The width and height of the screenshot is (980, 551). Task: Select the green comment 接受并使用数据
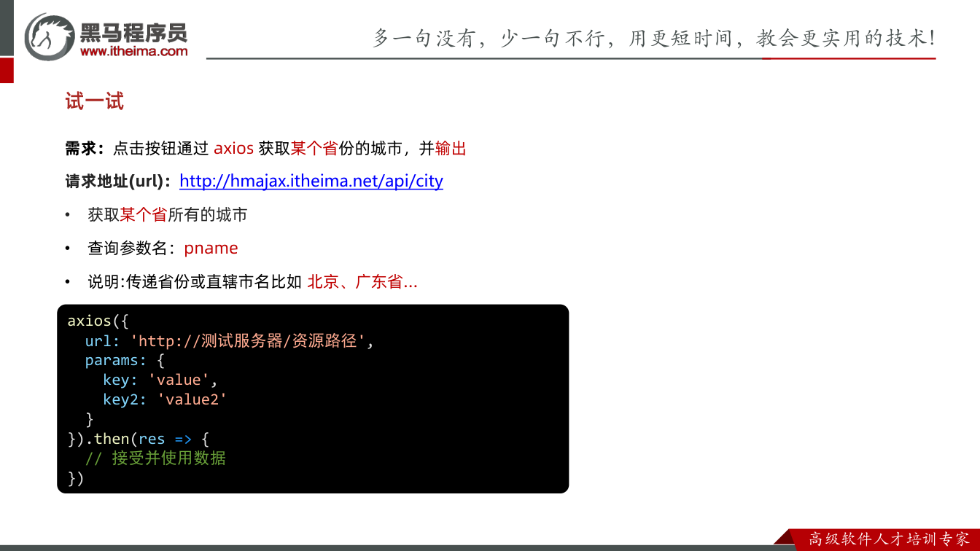pyautogui.click(x=155, y=458)
